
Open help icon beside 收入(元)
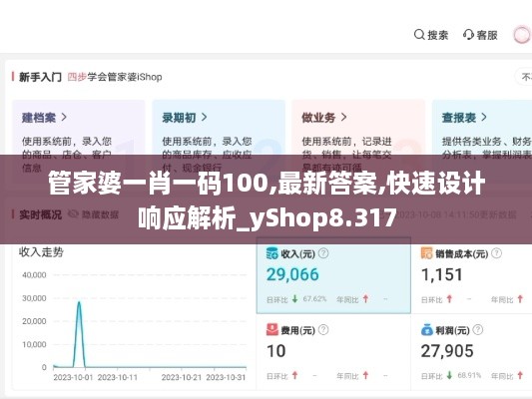pos(323,253)
